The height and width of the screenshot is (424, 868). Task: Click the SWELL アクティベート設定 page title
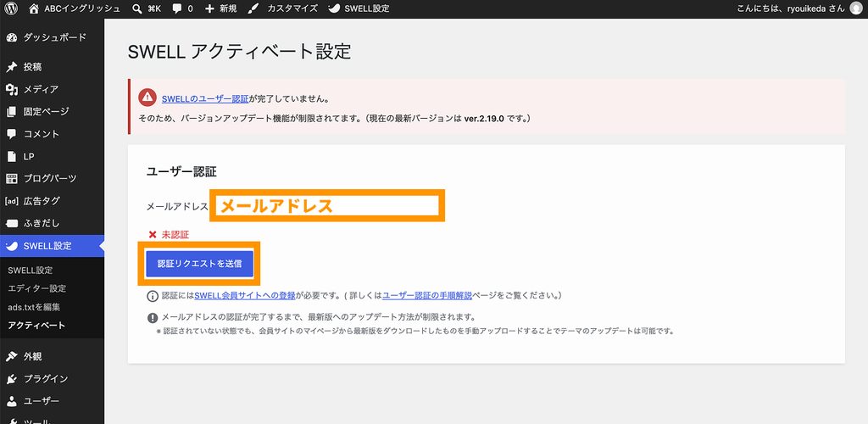239,52
